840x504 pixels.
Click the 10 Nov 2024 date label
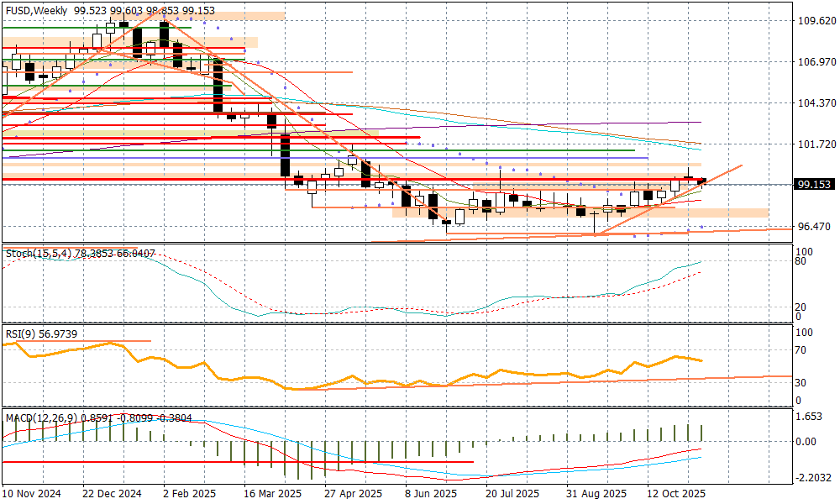(x=32, y=494)
